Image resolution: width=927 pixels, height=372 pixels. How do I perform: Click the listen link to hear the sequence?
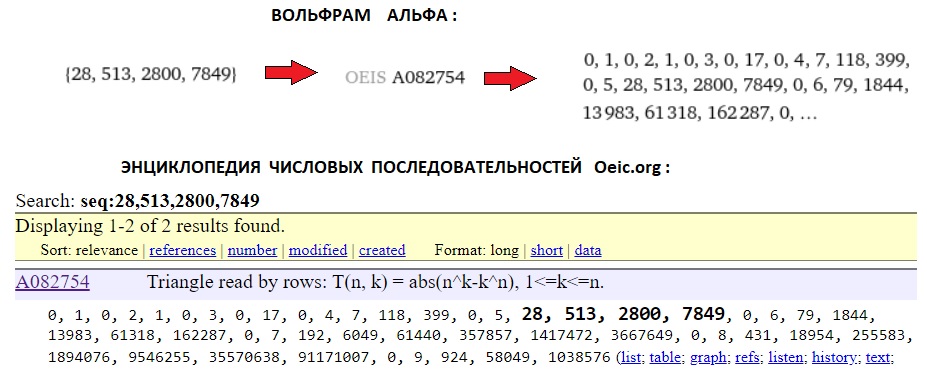click(786, 357)
